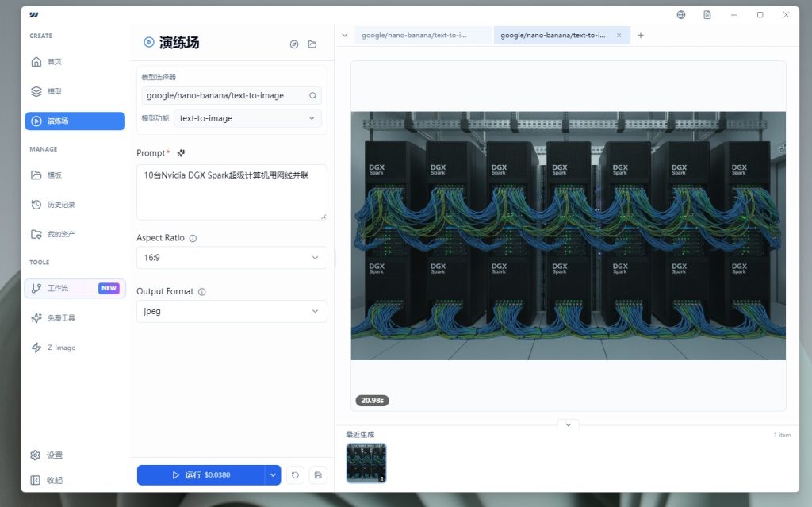Open 设置 settings
812x507 pixels.
click(47, 455)
